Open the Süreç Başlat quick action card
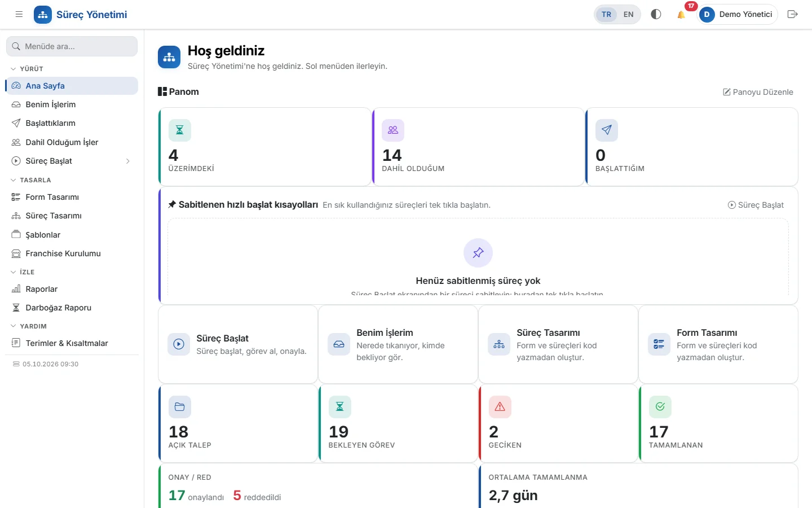 [x=238, y=344]
